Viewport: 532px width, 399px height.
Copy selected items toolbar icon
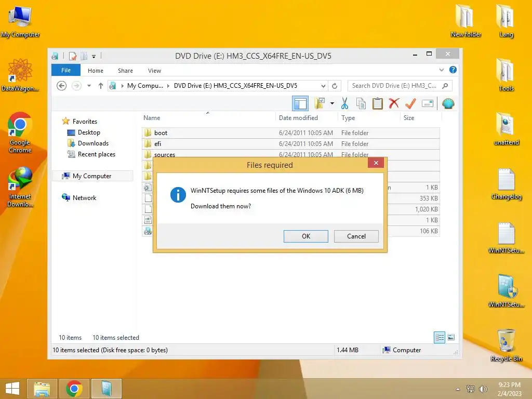coord(361,103)
